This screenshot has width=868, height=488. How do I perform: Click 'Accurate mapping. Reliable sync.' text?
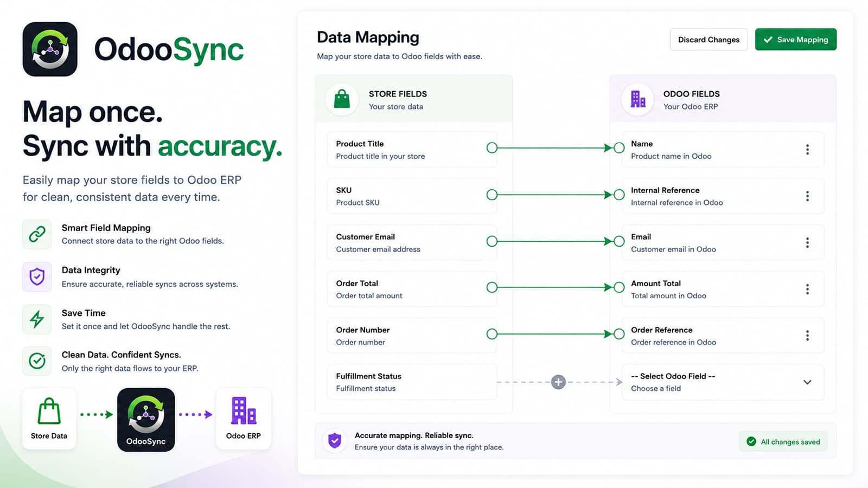click(414, 435)
